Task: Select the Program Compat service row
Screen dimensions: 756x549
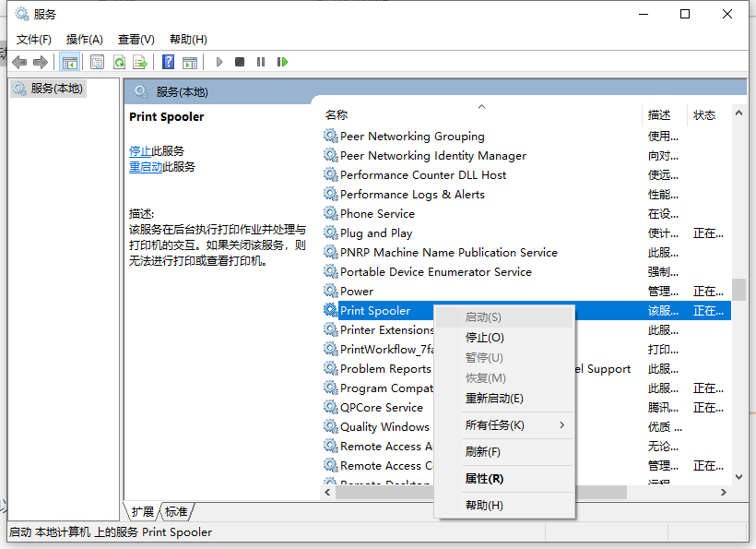Action: point(378,388)
